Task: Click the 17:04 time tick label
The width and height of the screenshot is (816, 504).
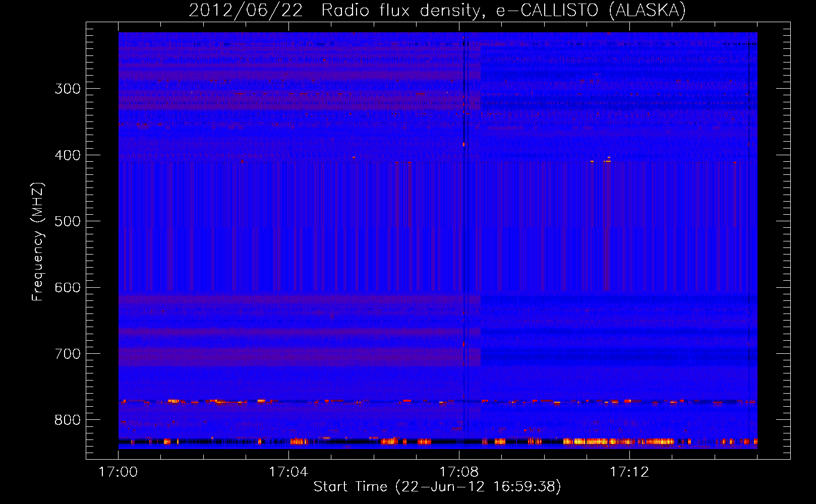Action: point(288,472)
